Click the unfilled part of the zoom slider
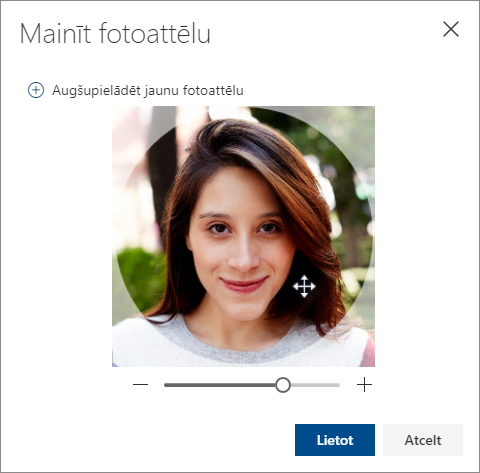Viewport: 480px width, 473px height. click(315, 385)
